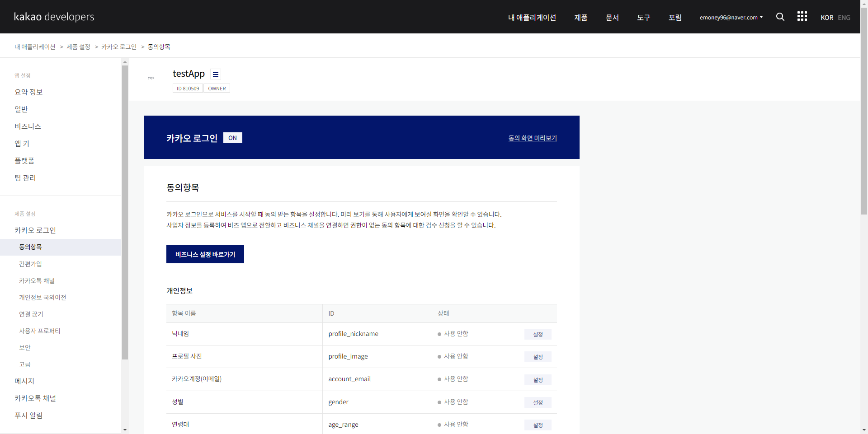Screen dimensions: 868x434
Task: Open 도구 in top navigation
Action: [x=643, y=18]
